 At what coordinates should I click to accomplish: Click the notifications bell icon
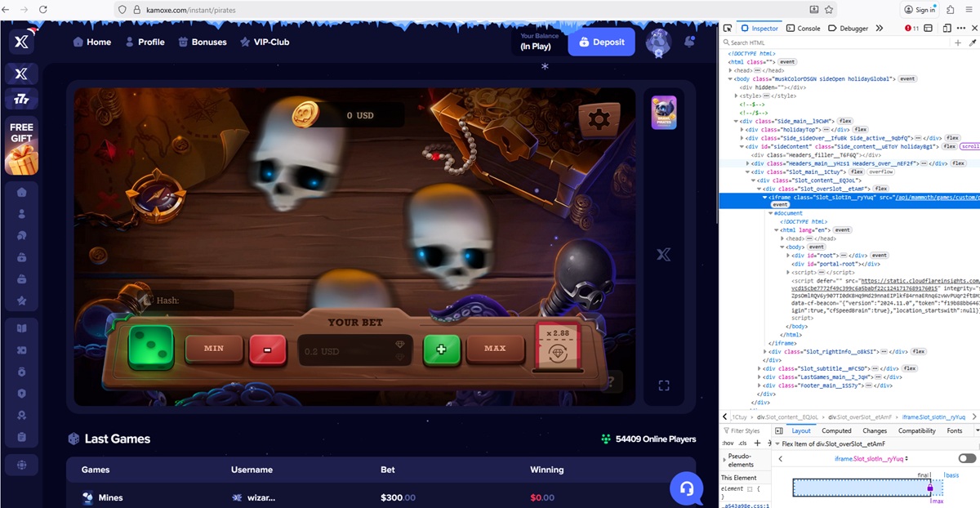[690, 41]
